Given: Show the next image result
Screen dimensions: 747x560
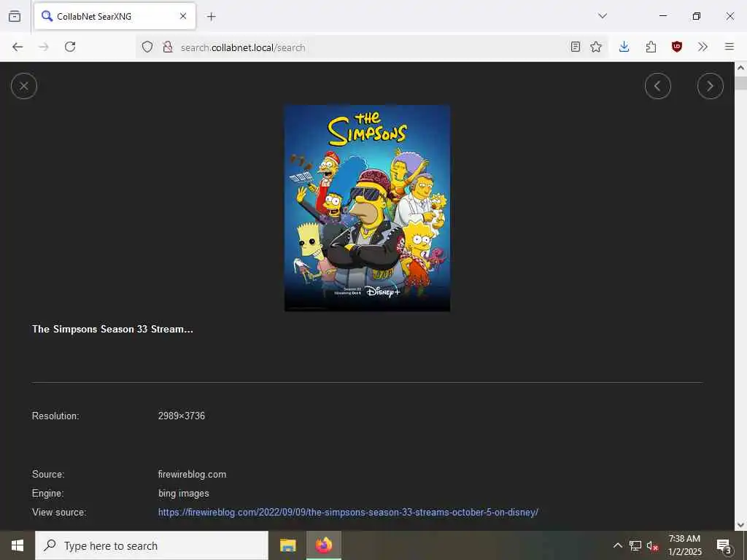Looking at the screenshot, I should pyautogui.click(x=710, y=86).
